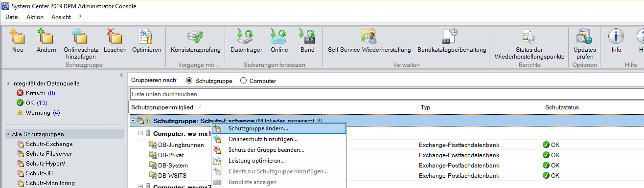Click the Band backup icon

(x=307, y=37)
